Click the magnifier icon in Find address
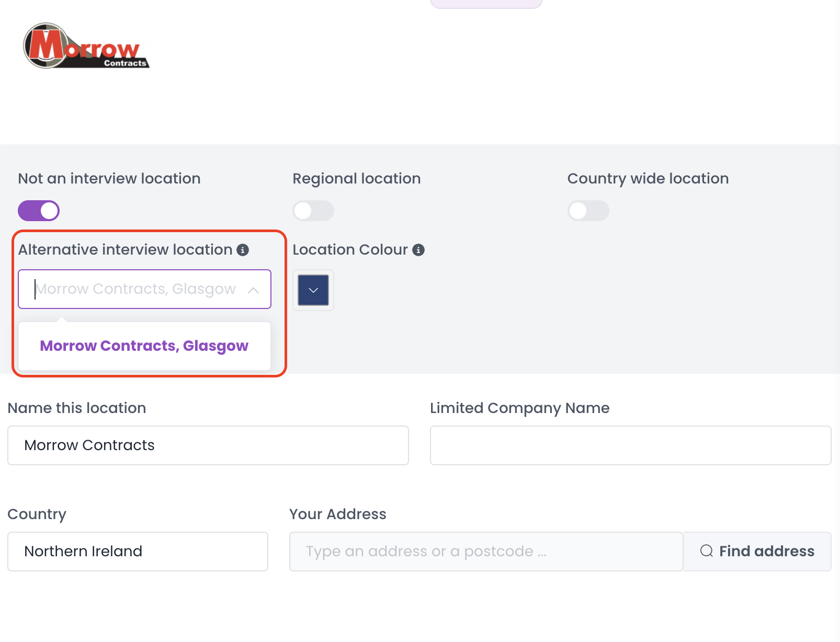Image resolution: width=840 pixels, height=642 pixels. [707, 551]
